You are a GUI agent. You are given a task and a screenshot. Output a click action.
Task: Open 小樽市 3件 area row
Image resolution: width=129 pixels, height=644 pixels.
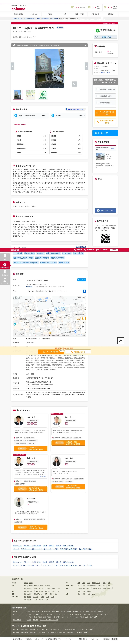[x=31, y=152]
